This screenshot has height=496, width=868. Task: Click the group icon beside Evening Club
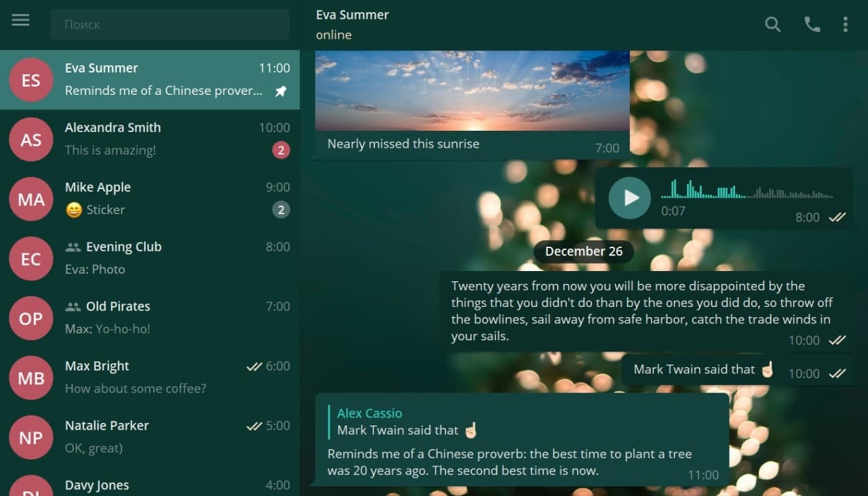click(73, 247)
